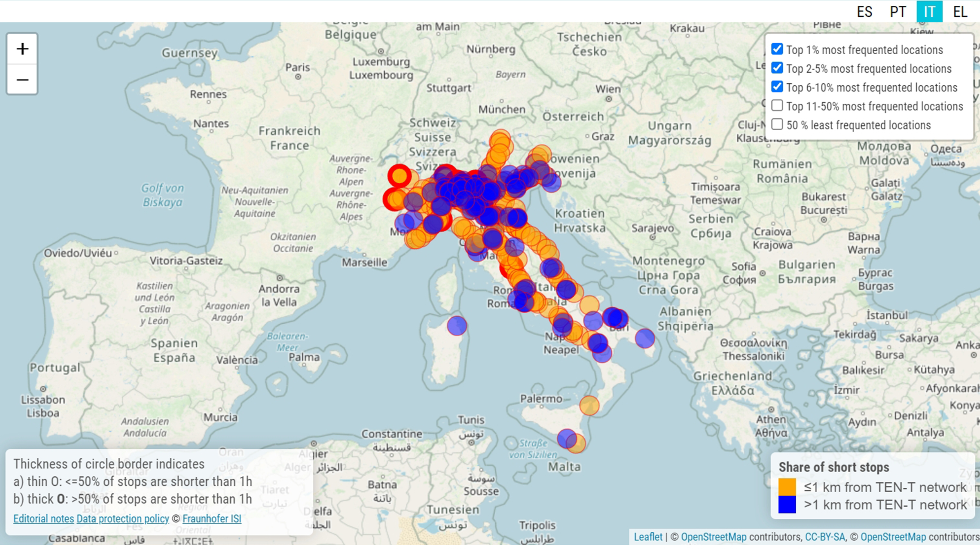Viewport: 980px width, 551px height.
Task: Uncheck Top 2-5% most frequented locations
Action: tap(777, 68)
